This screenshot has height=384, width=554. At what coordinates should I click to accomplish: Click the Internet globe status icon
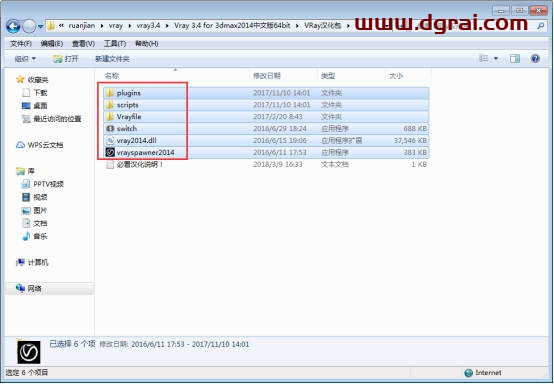point(468,373)
